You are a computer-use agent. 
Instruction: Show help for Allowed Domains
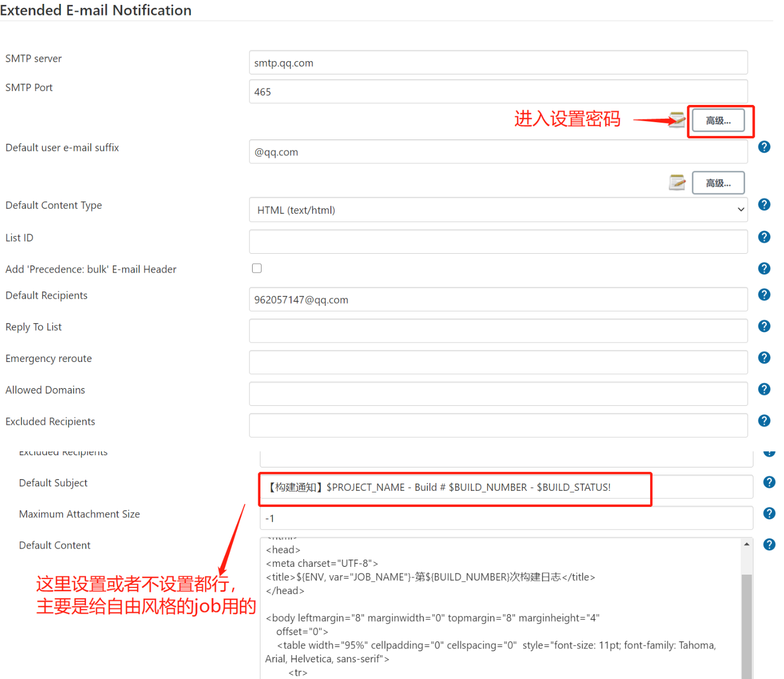(764, 389)
